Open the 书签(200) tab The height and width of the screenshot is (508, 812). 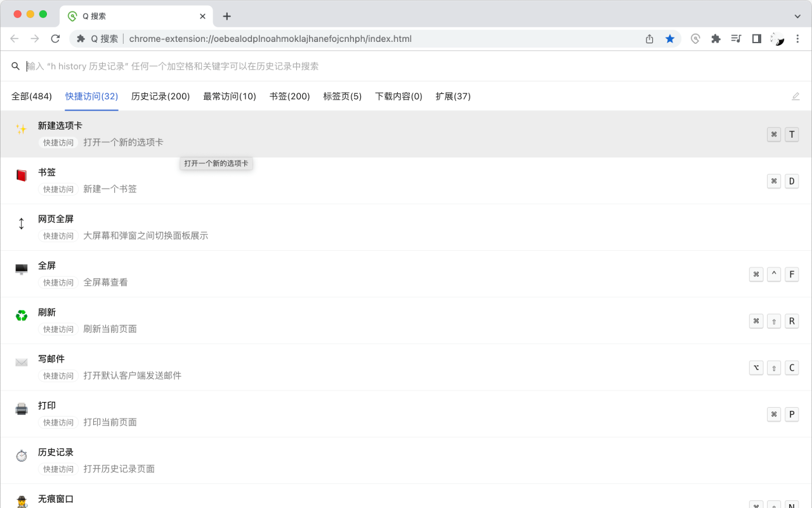(x=290, y=97)
